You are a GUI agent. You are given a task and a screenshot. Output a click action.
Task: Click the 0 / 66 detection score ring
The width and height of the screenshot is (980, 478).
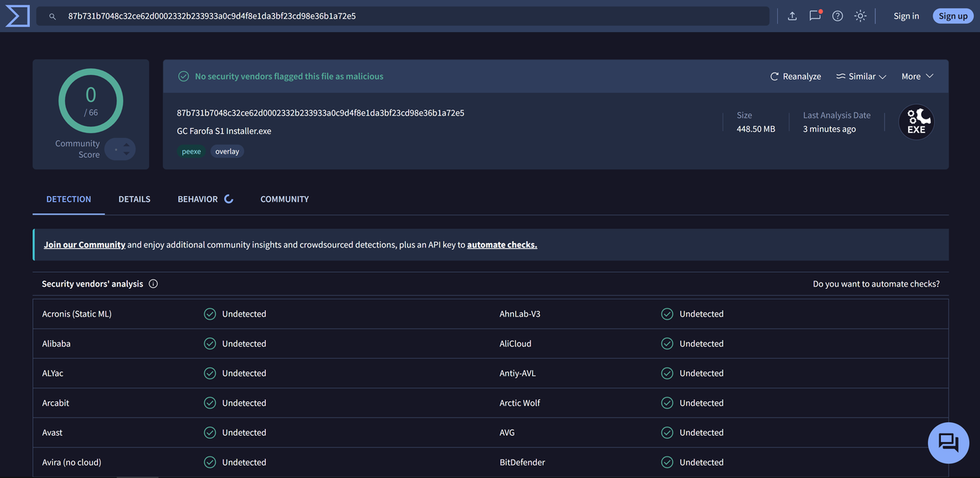[x=90, y=101]
